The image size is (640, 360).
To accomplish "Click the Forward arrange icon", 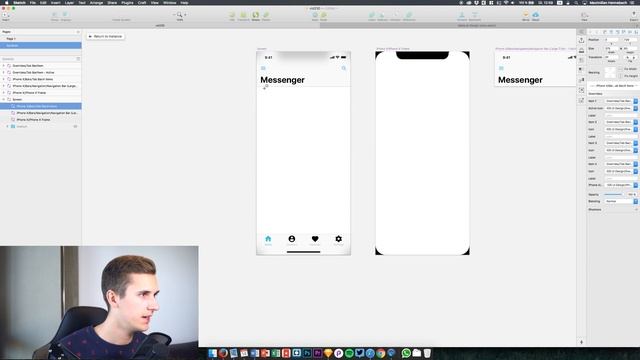I will click(x=462, y=16).
